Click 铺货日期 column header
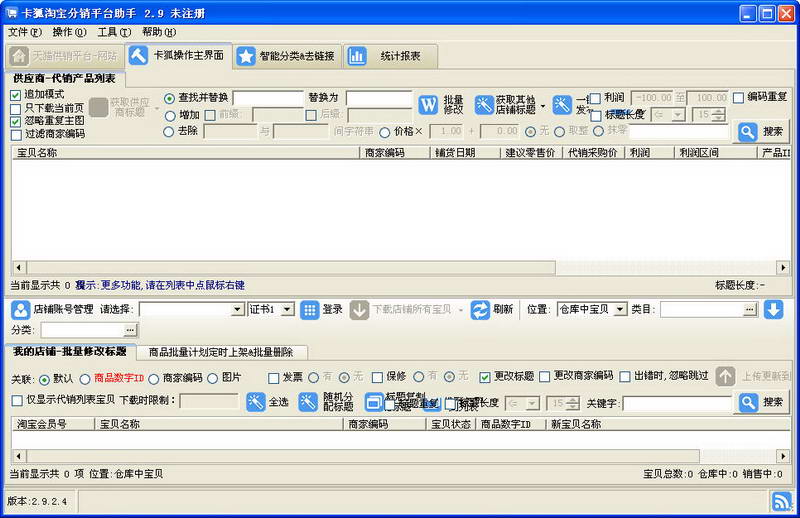 [x=465, y=153]
